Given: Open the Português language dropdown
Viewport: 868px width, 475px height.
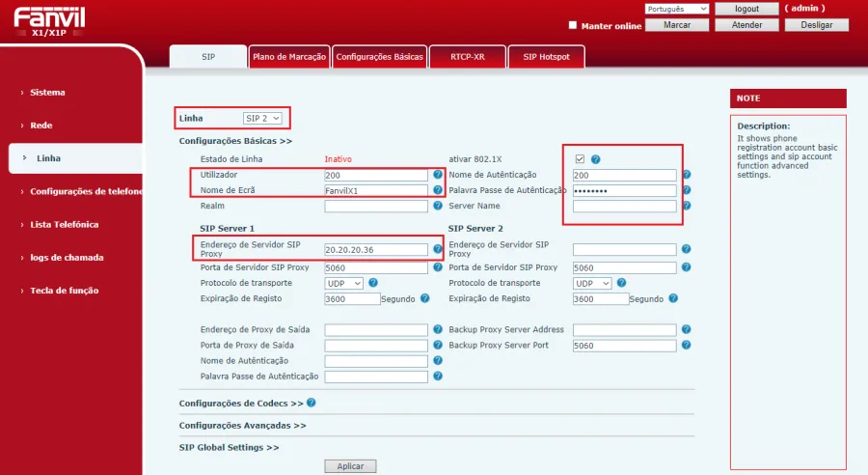Looking at the screenshot, I should (x=677, y=9).
